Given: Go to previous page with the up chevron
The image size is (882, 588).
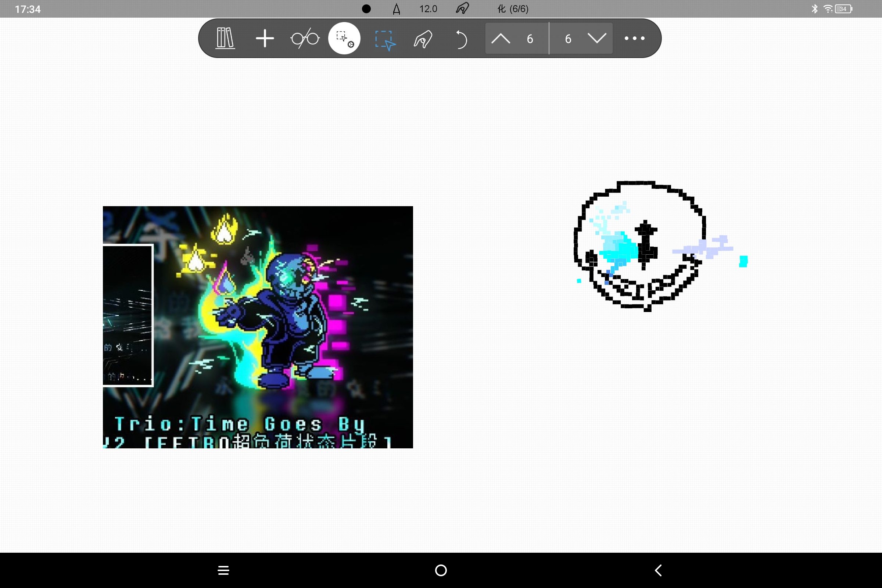Looking at the screenshot, I should 500,38.
